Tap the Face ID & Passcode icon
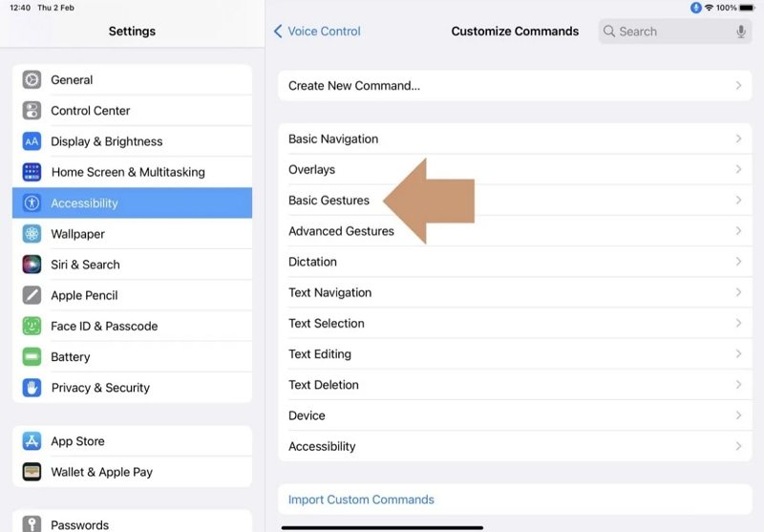This screenshot has height=532, width=764. pos(32,326)
